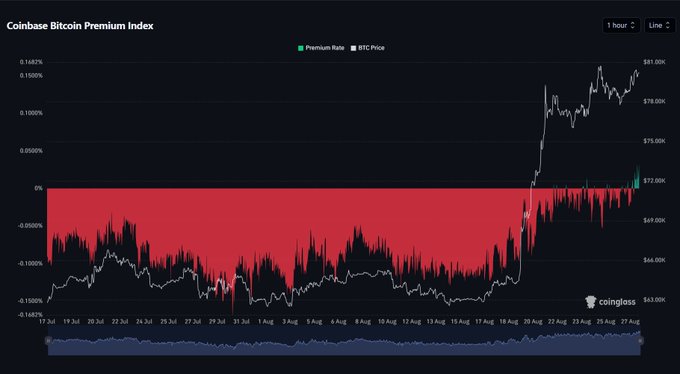This screenshot has height=374, width=680.
Task: Click the 27 Jul date label
Action: (193, 322)
